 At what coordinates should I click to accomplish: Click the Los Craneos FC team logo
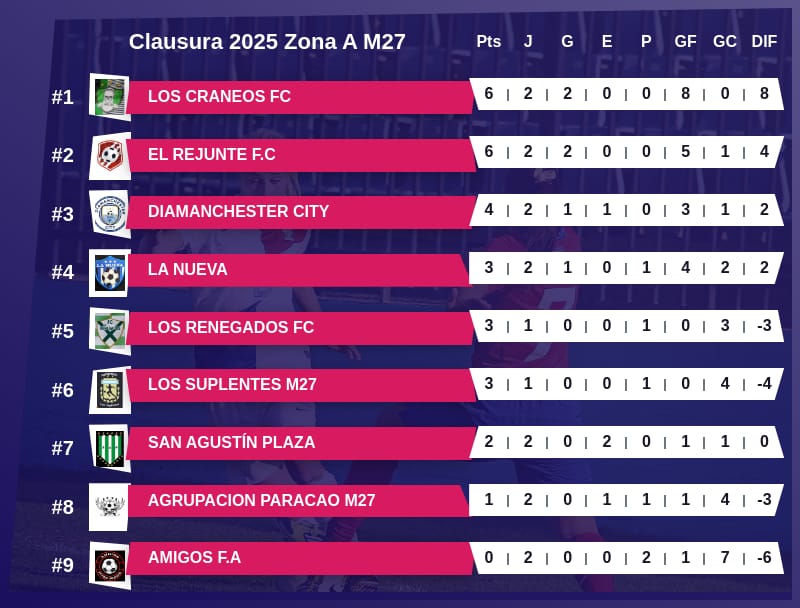coord(110,97)
